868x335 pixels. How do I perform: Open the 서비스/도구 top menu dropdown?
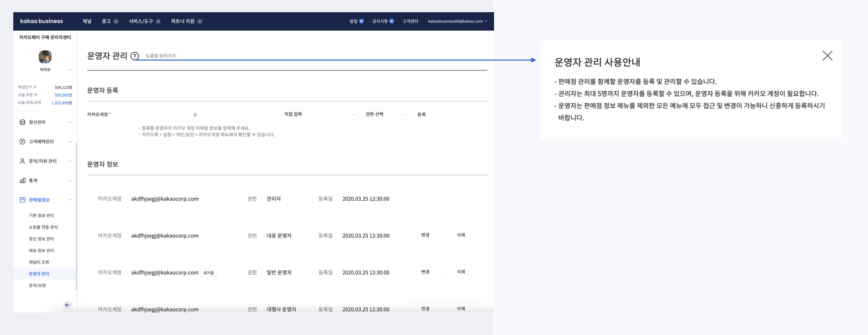pyautogui.click(x=144, y=21)
